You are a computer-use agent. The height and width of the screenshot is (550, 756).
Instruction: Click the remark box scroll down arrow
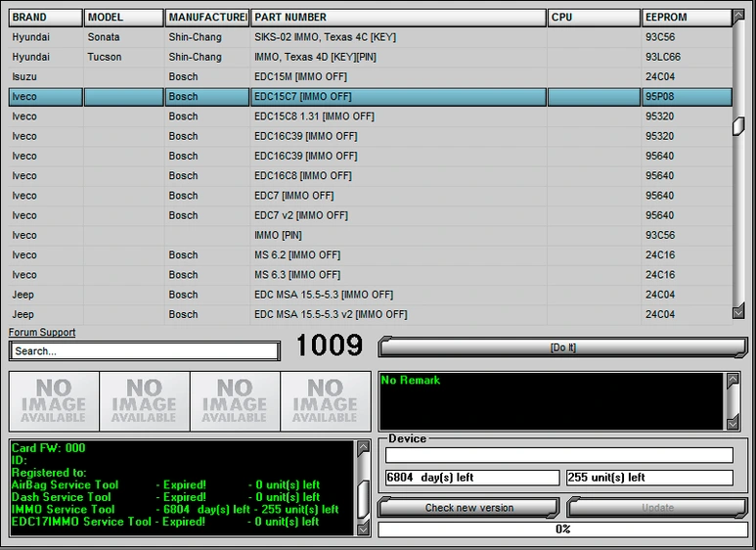(x=733, y=423)
